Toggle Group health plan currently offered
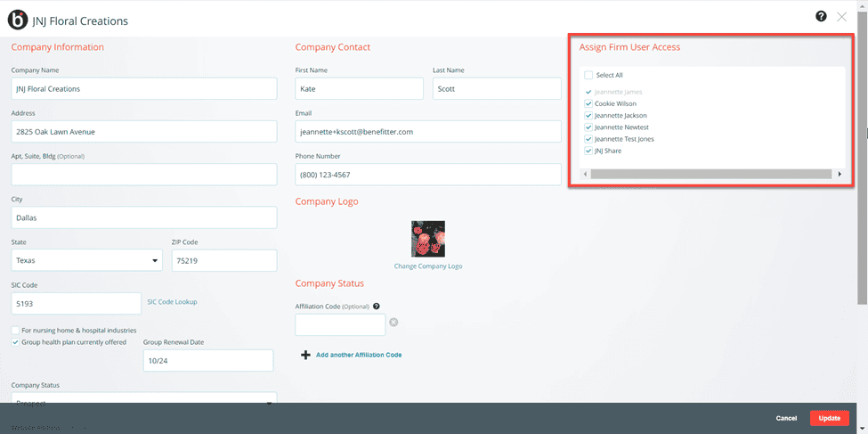The width and height of the screenshot is (868, 434). pyautogui.click(x=15, y=342)
